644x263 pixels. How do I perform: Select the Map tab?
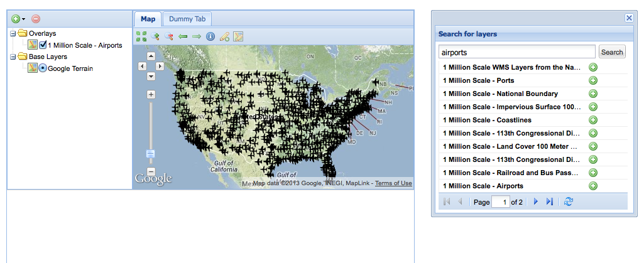pyautogui.click(x=148, y=19)
